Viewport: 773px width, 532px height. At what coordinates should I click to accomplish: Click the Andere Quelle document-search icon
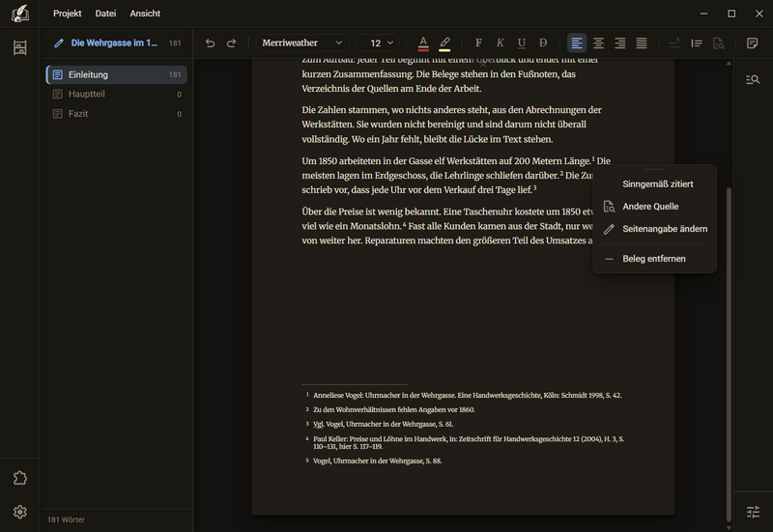[610, 207]
